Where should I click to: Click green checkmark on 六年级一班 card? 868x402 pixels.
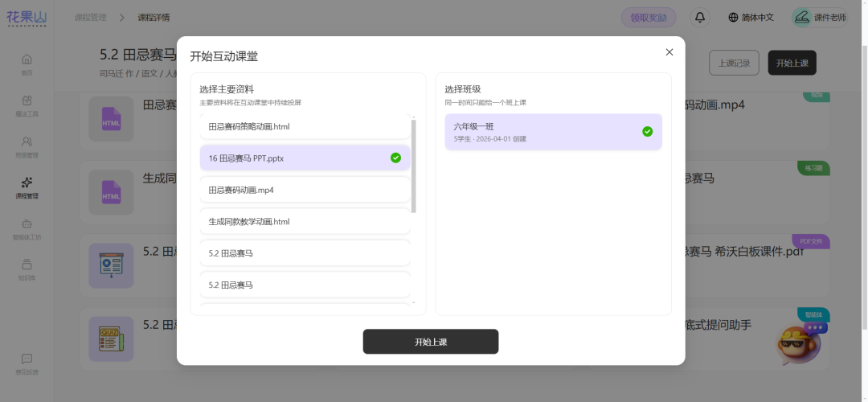647,132
